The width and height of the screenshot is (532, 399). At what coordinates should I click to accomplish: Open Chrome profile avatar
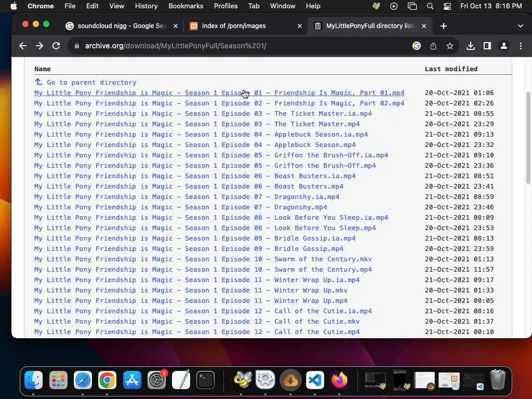[x=504, y=46]
